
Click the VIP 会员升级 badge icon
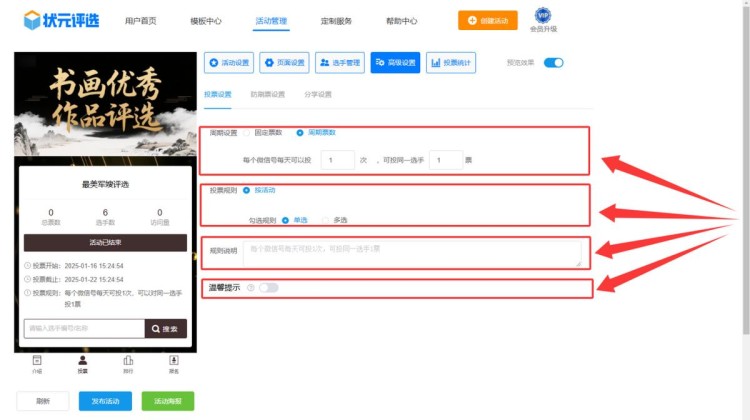tap(542, 15)
